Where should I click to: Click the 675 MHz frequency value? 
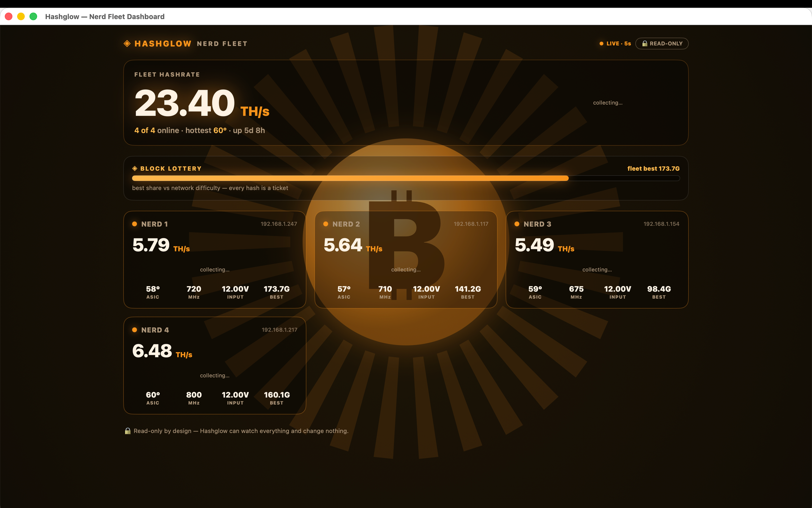pyautogui.click(x=576, y=289)
